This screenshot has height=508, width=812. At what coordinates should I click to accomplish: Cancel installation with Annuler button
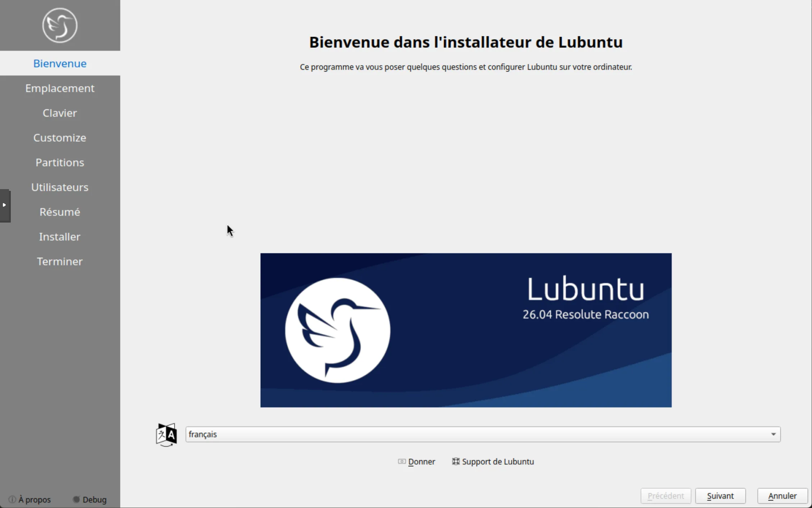click(x=783, y=496)
